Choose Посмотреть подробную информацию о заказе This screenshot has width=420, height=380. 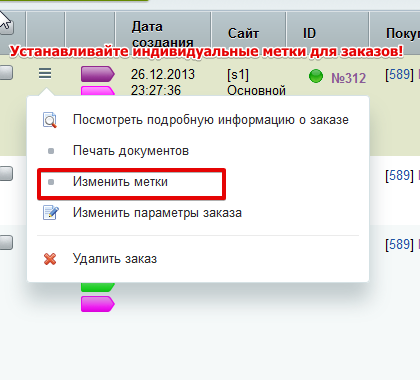point(211,120)
